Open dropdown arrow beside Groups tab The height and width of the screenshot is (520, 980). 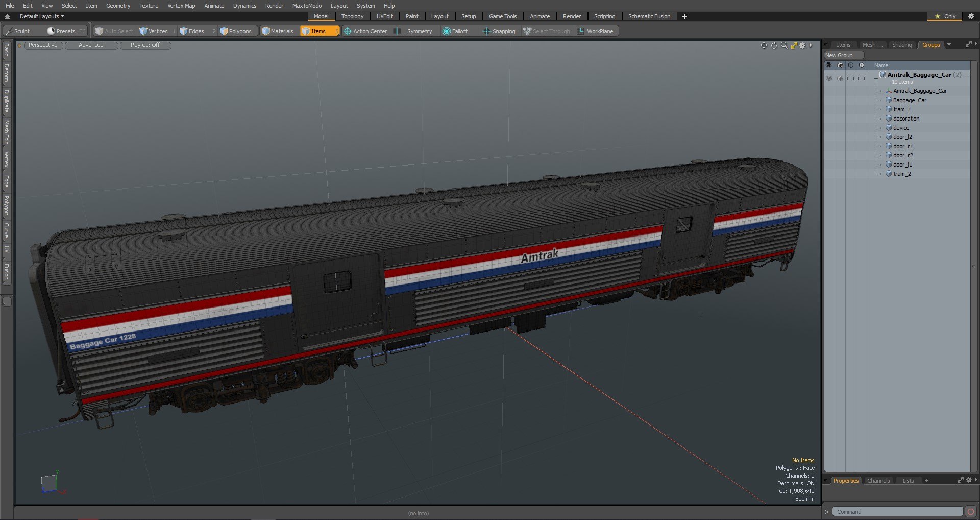(949, 45)
